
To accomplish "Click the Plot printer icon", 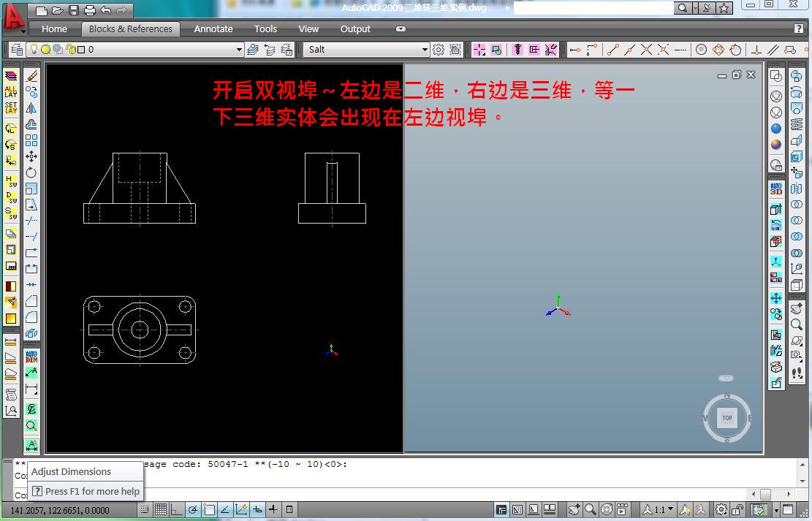I will pos(90,10).
